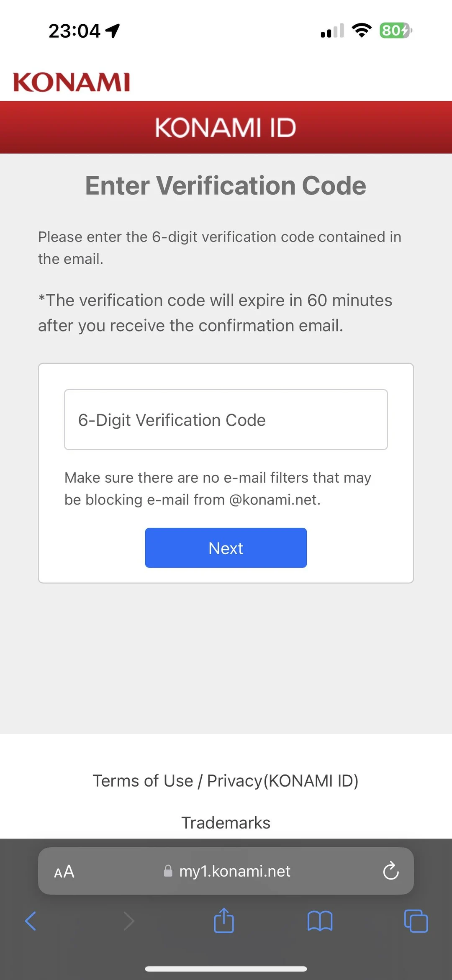Image resolution: width=452 pixels, height=980 pixels.
Task: Tap the padlock icon in the address bar
Action: pos(168,872)
